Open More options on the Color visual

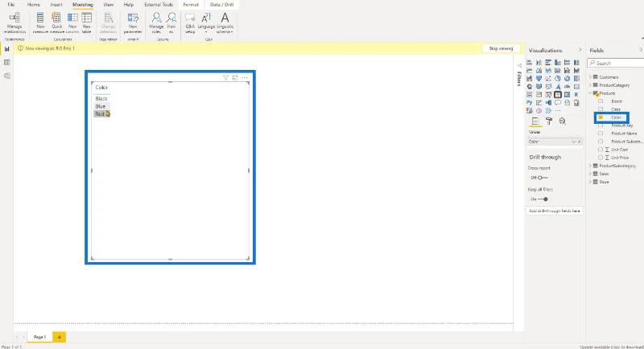[x=245, y=77]
